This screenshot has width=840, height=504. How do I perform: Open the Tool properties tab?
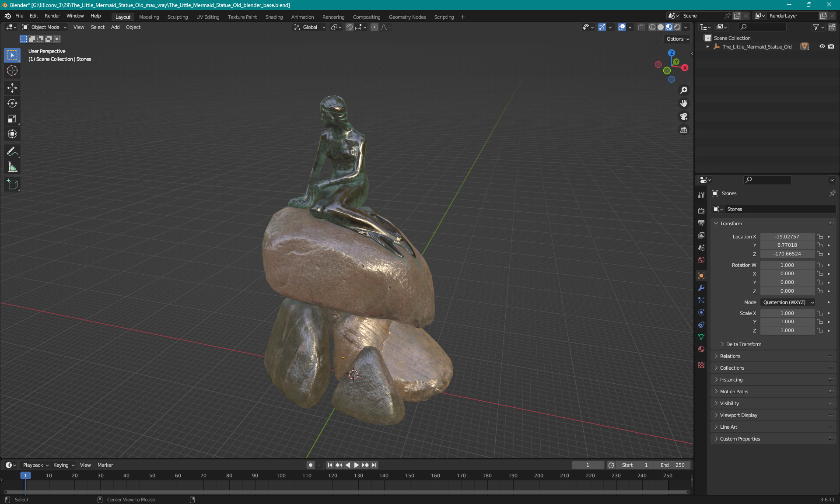coord(701,195)
